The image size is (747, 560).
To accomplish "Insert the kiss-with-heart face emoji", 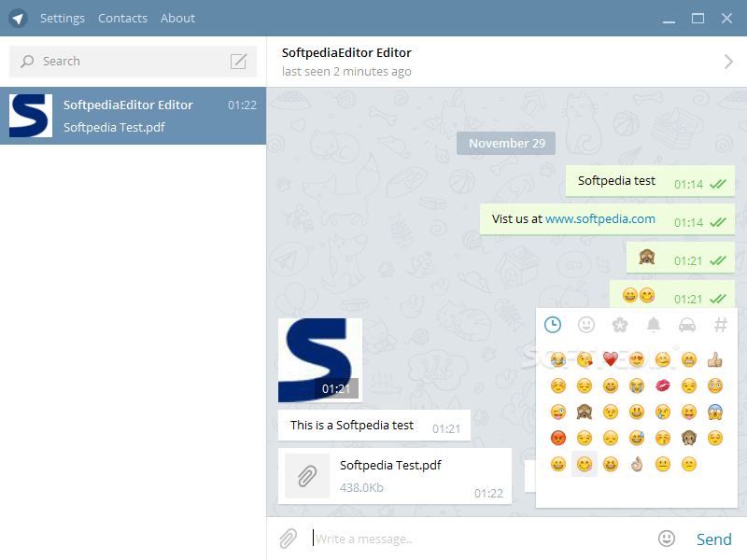I will tap(585, 359).
